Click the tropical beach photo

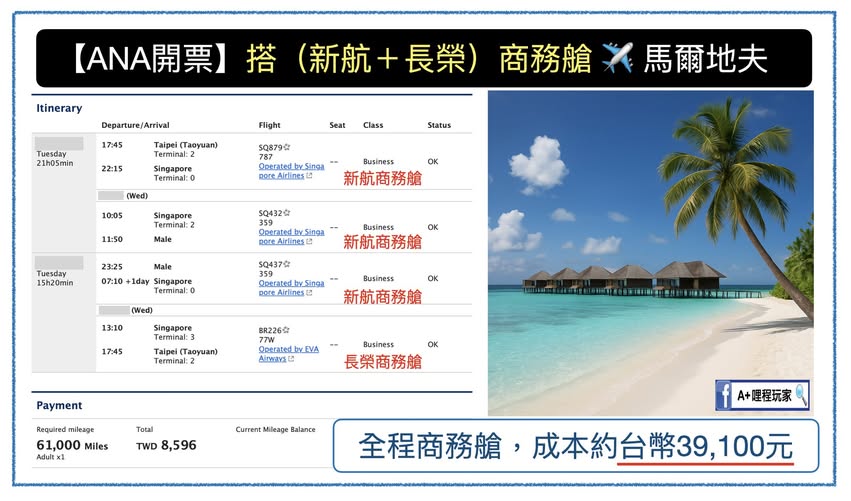tap(650, 250)
